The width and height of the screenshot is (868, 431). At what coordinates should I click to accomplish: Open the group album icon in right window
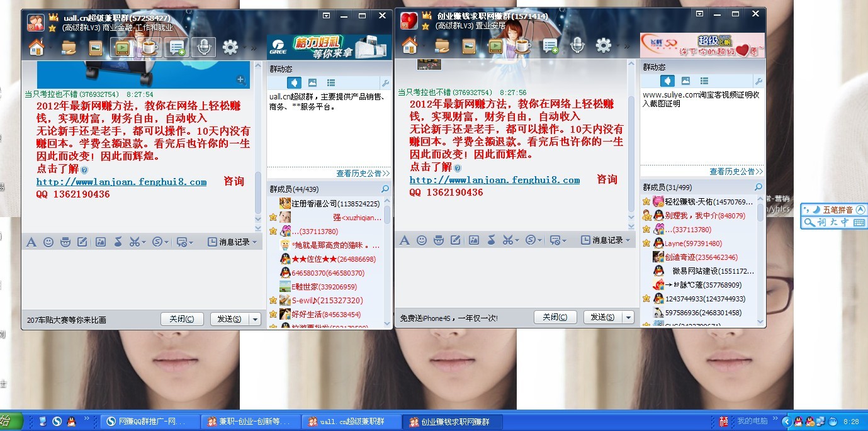point(468,46)
